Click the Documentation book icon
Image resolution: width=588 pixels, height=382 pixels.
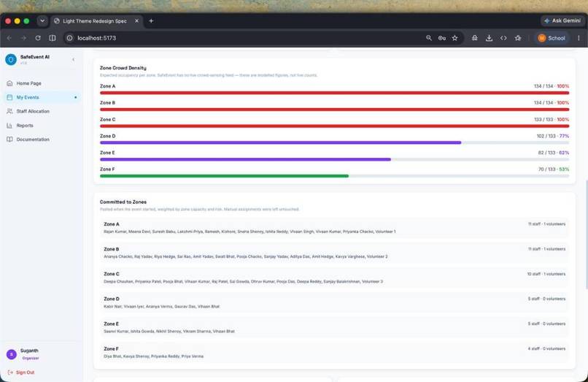point(9,140)
